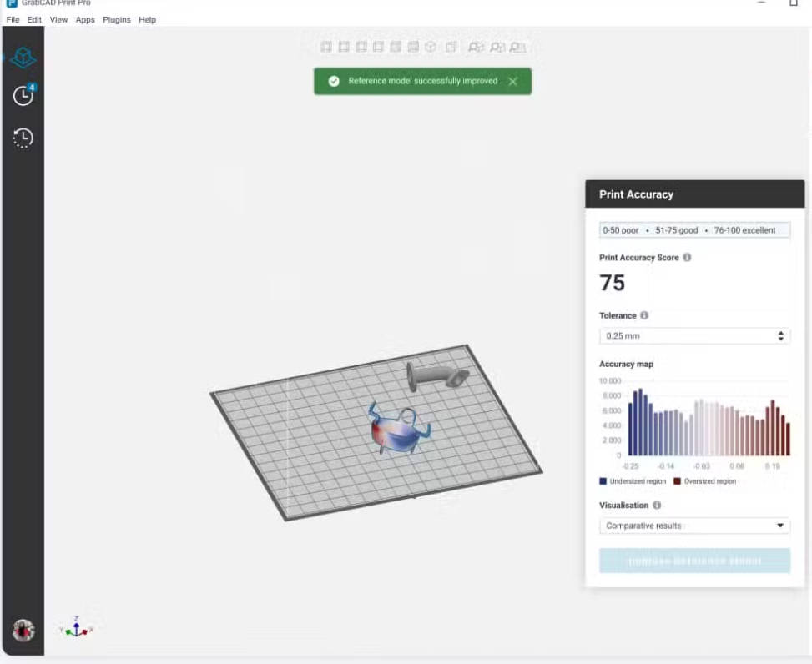
Task: Click the Undersized region blue legend swatch
Action: pos(603,481)
